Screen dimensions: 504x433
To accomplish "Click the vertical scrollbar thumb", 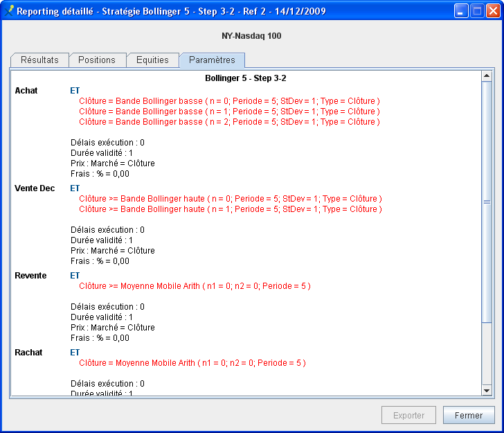I will [486, 201].
